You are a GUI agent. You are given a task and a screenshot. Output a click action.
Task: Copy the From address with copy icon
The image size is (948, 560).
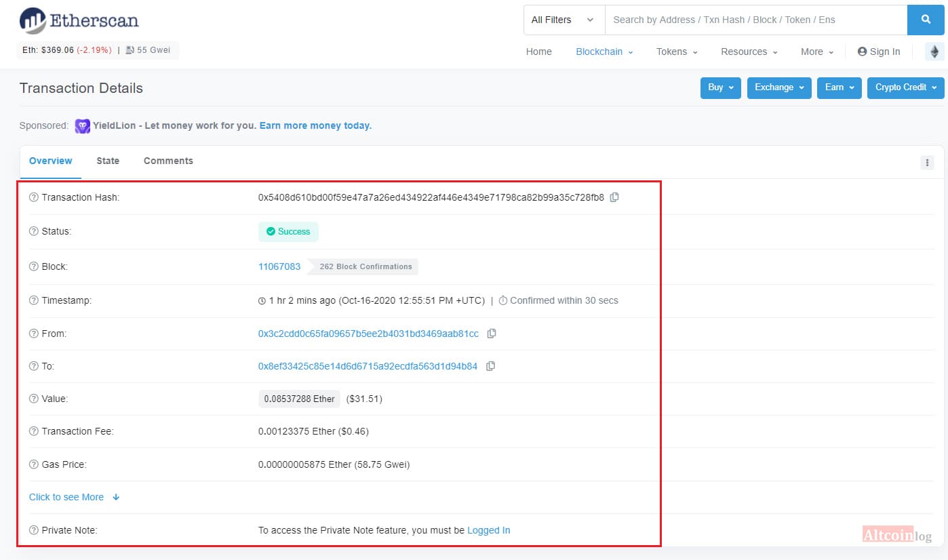pos(492,334)
